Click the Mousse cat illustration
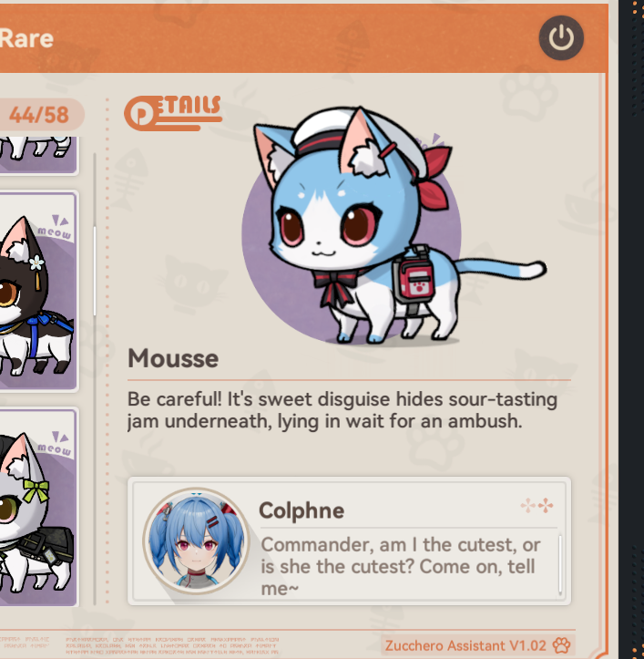The image size is (644, 659). [x=394, y=226]
